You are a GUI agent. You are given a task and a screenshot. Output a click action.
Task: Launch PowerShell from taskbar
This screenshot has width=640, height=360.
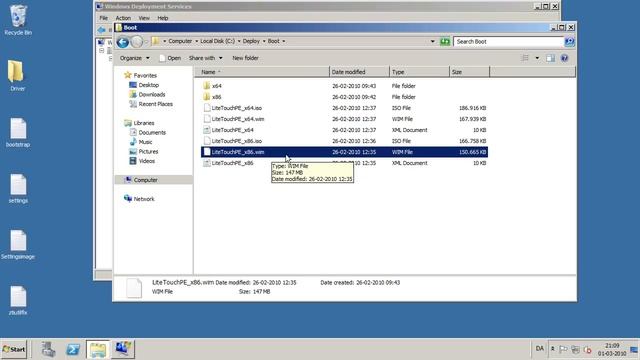pyautogui.click(x=73, y=349)
